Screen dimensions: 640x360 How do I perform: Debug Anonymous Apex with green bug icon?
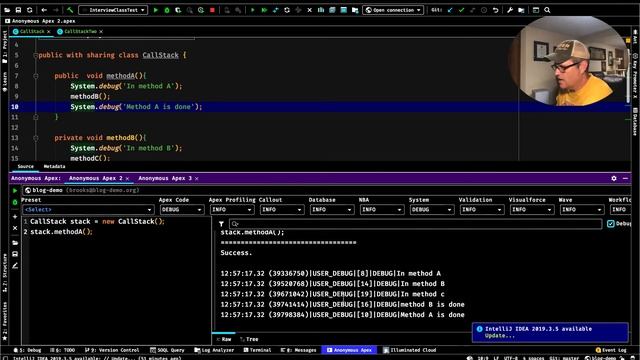[x=15, y=202]
